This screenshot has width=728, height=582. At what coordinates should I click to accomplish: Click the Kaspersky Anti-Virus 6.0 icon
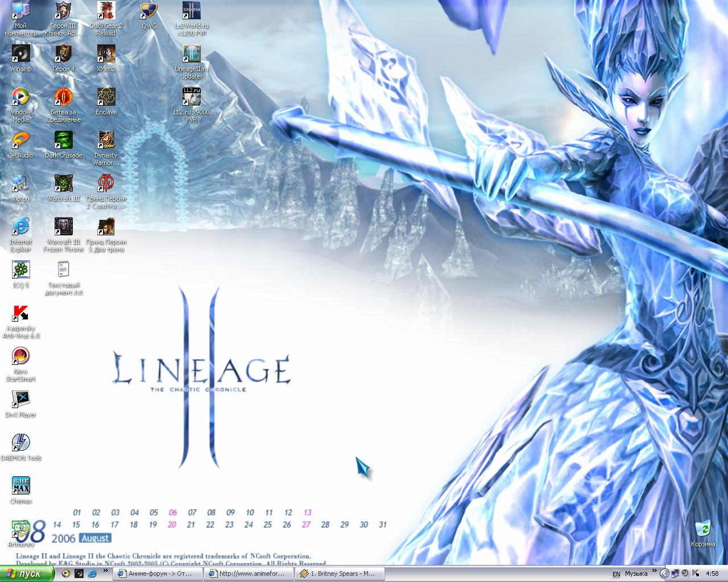pos(21,314)
